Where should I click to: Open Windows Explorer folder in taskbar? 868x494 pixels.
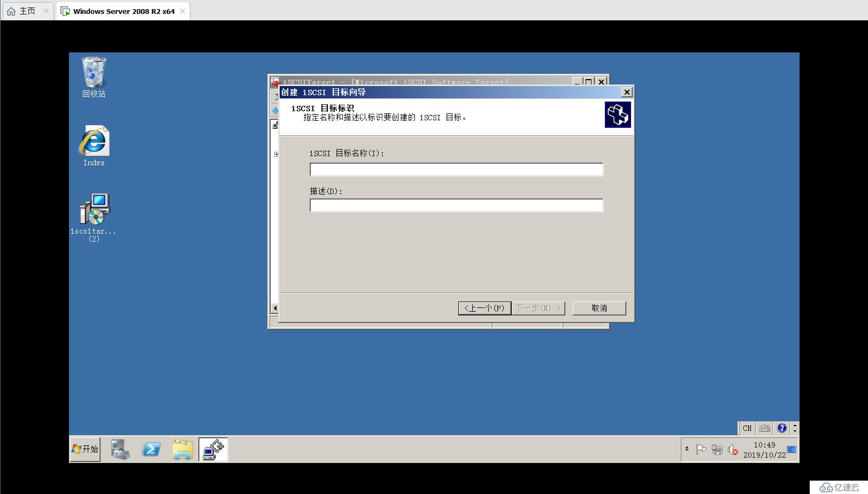pyautogui.click(x=182, y=449)
